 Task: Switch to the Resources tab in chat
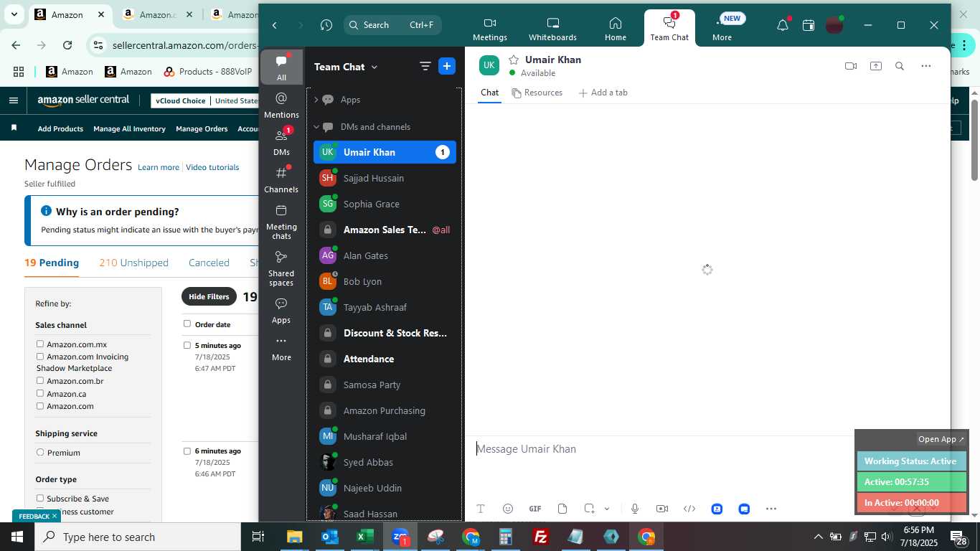[537, 93]
